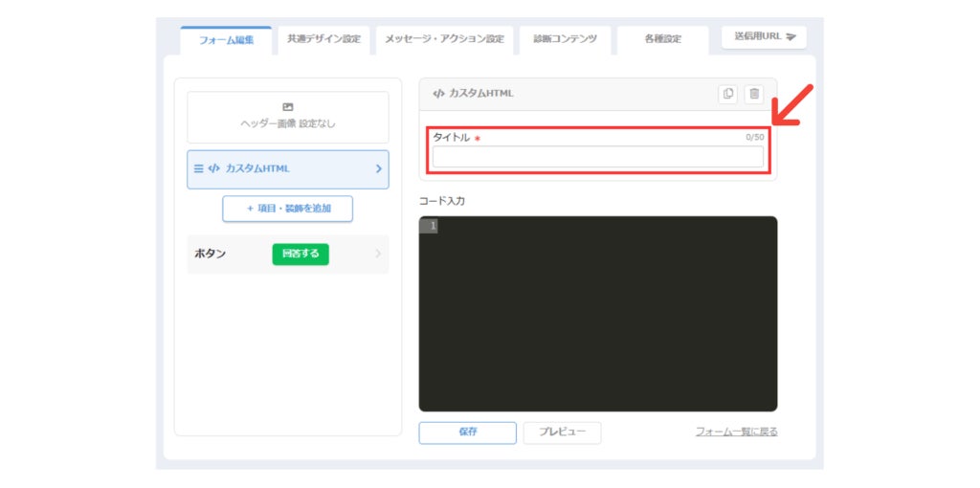Image resolution: width=980 pixels, height=488 pixels.
Task: Click the duplicate icon in Custom HTML header
Action: (x=728, y=94)
